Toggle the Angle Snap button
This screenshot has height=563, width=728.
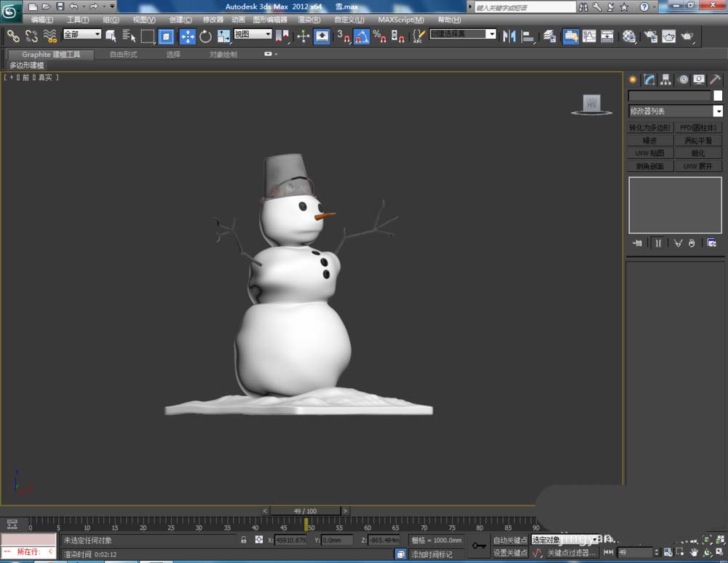(x=362, y=36)
